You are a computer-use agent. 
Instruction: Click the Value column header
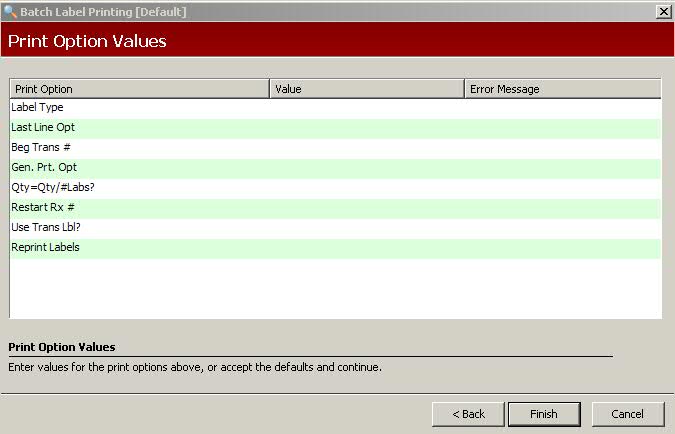(367, 89)
